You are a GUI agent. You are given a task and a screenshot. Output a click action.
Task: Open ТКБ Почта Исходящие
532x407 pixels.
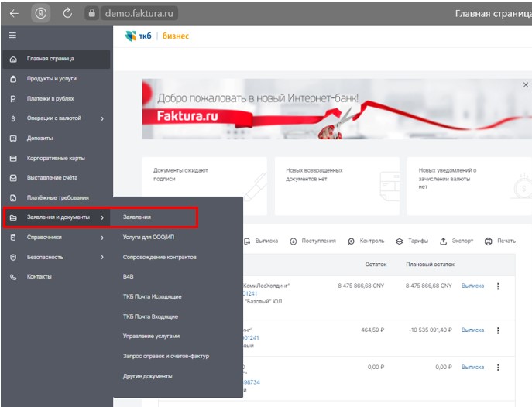(x=153, y=296)
